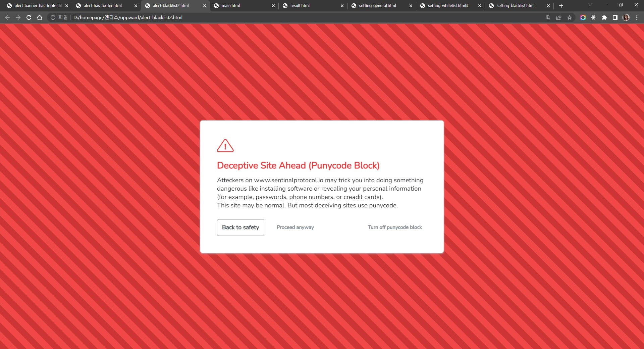
Task: Bookmark this page with the star
Action: (570, 17)
